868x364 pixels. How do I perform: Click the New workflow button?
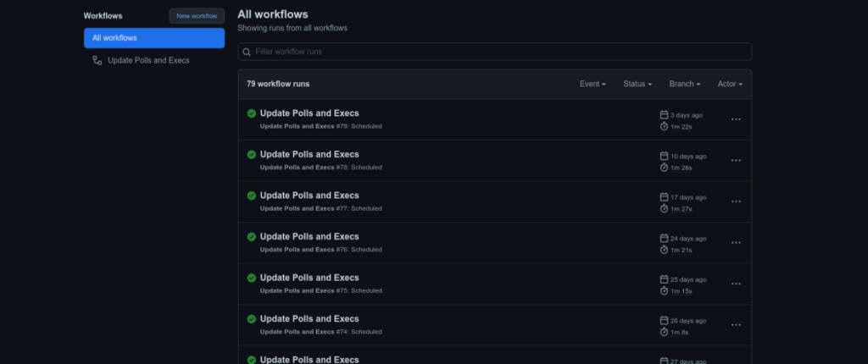[197, 16]
